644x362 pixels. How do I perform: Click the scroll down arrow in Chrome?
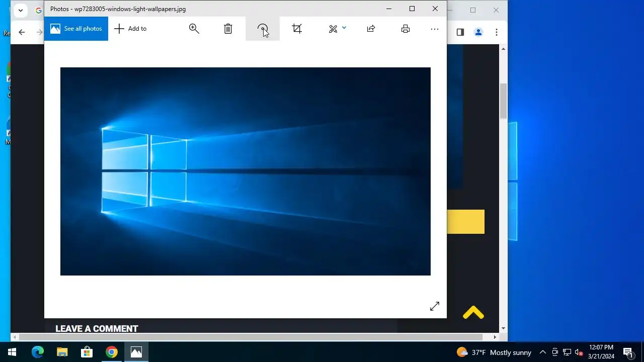[503, 329]
